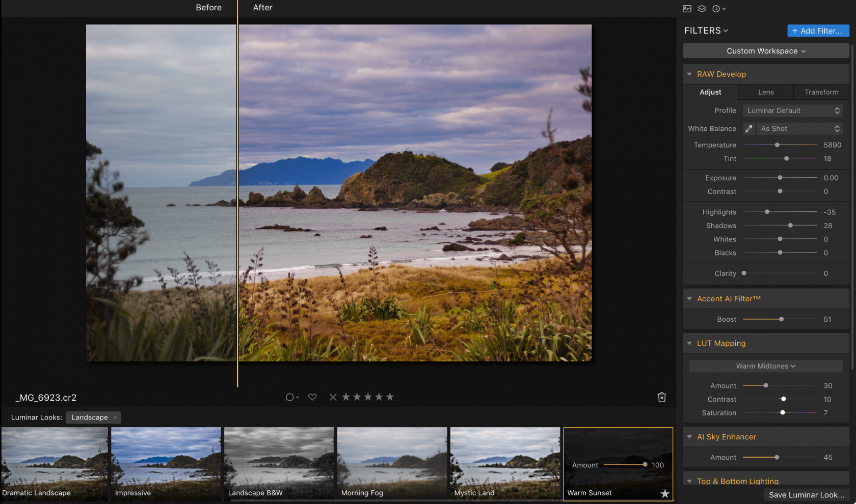Set rating to four stars
Image resolution: width=856 pixels, height=504 pixels.
click(x=379, y=397)
